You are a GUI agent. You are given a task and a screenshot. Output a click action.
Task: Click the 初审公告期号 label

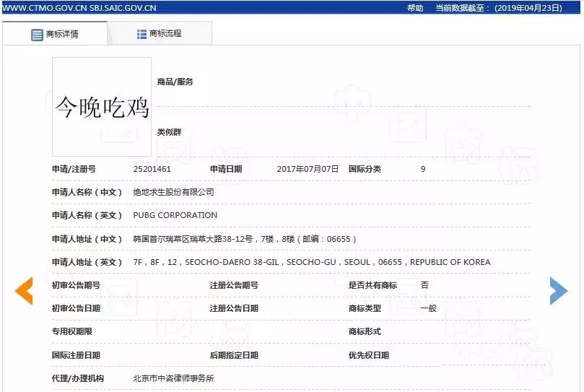(x=76, y=285)
